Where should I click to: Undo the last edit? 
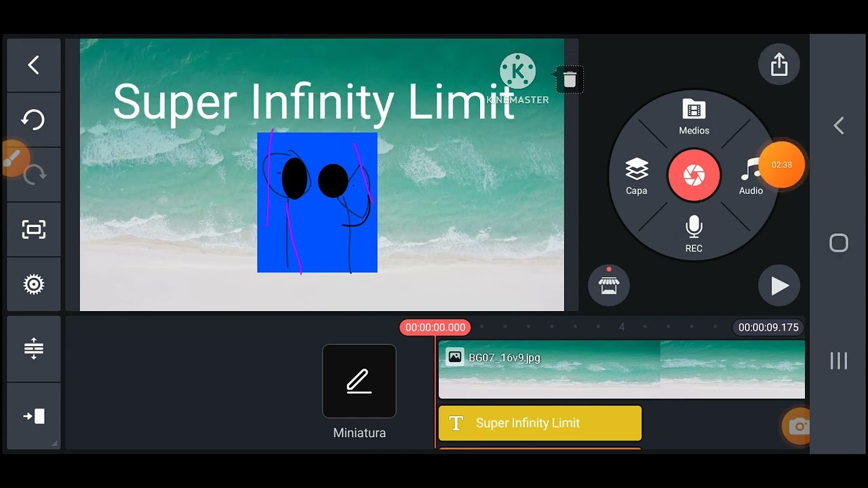[x=33, y=120]
